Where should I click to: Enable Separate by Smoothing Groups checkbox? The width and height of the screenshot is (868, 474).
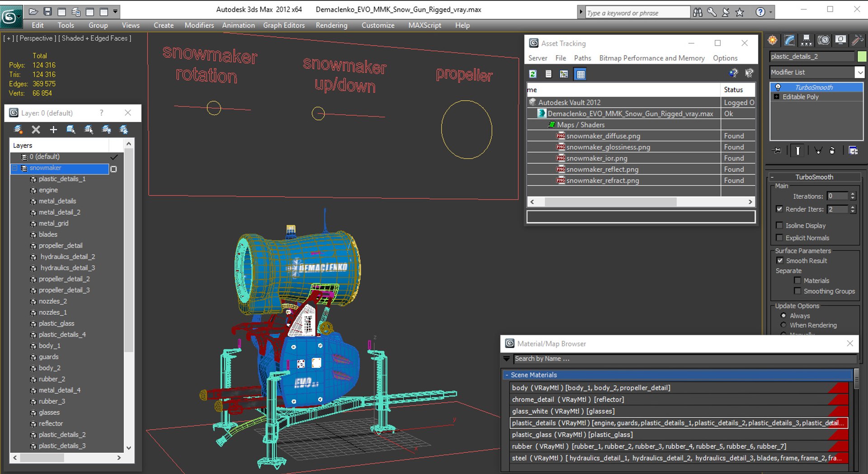pyautogui.click(x=797, y=291)
